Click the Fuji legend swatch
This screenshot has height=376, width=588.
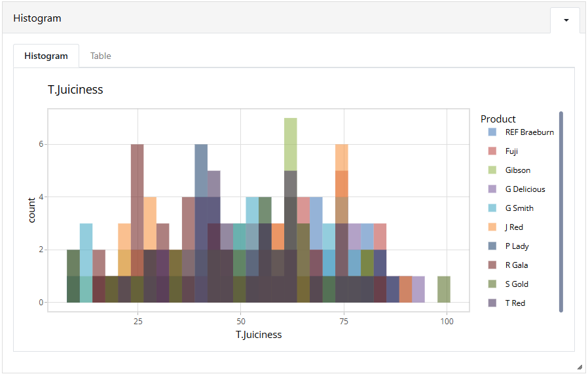click(492, 151)
